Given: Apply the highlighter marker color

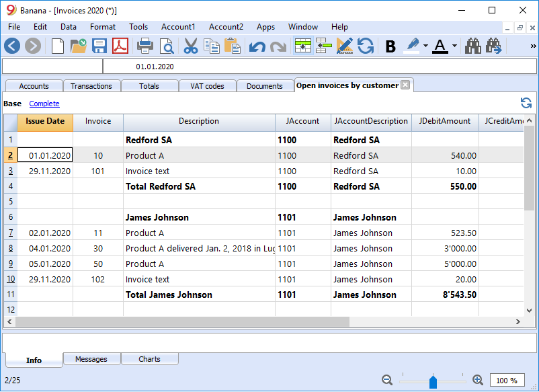Looking at the screenshot, I should click(412, 46).
